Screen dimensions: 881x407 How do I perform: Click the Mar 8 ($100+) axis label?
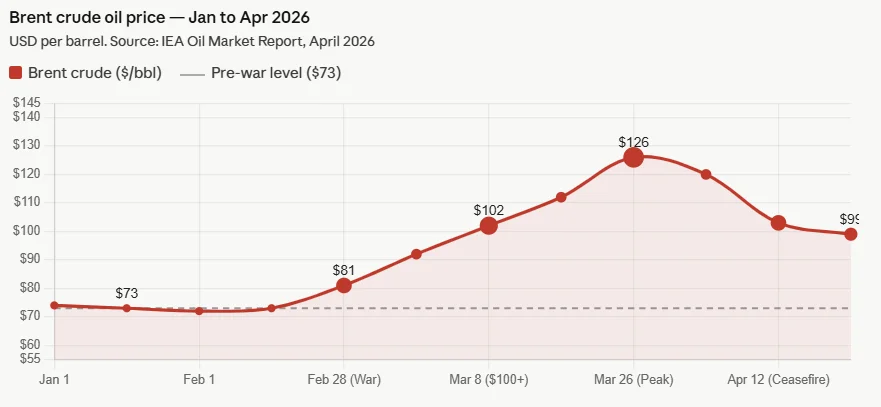tap(488, 380)
